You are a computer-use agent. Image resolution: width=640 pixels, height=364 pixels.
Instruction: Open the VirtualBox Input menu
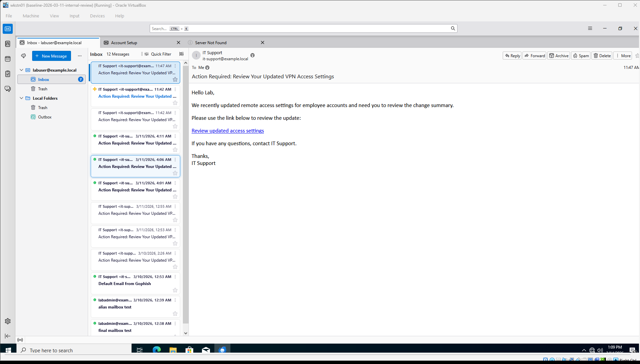tap(74, 16)
